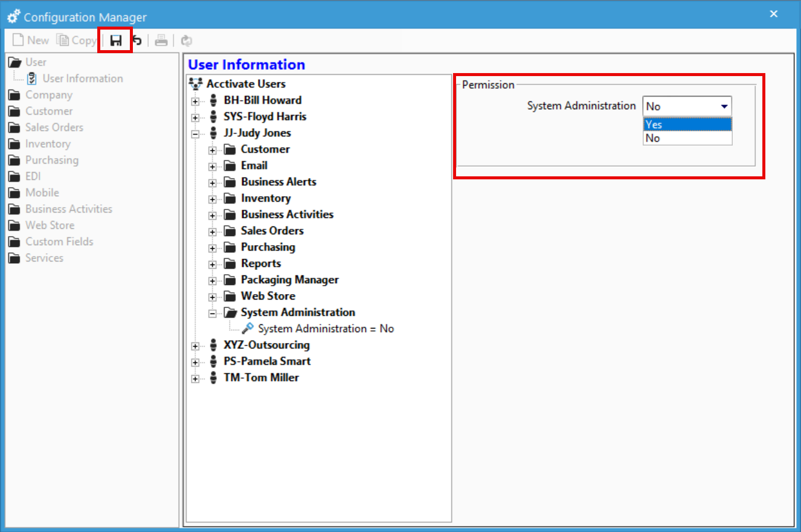Screen dimensions: 801x532
Task: Select the Packaging Manager tree item
Action: click(x=289, y=280)
